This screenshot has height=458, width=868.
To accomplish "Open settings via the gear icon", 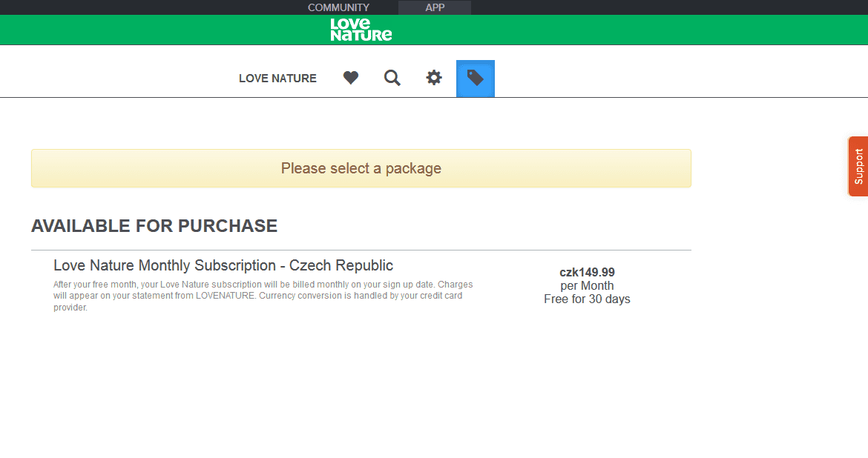I will coord(434,77).
